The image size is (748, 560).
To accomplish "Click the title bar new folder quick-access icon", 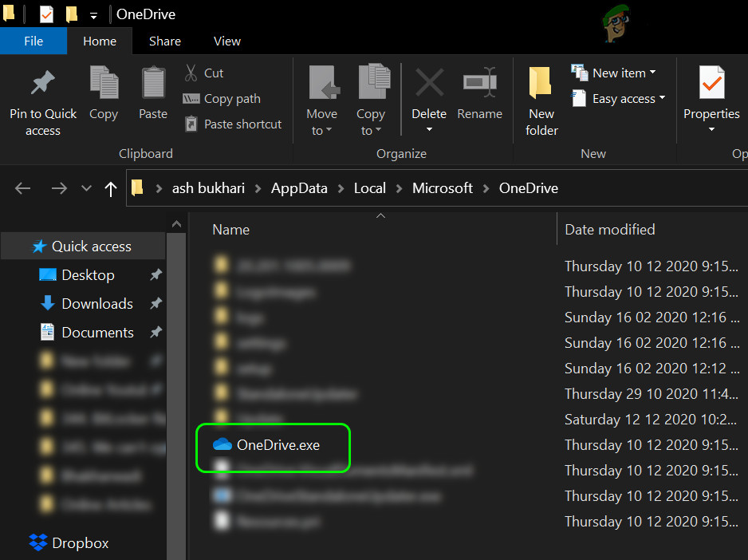I will point(72,14).
